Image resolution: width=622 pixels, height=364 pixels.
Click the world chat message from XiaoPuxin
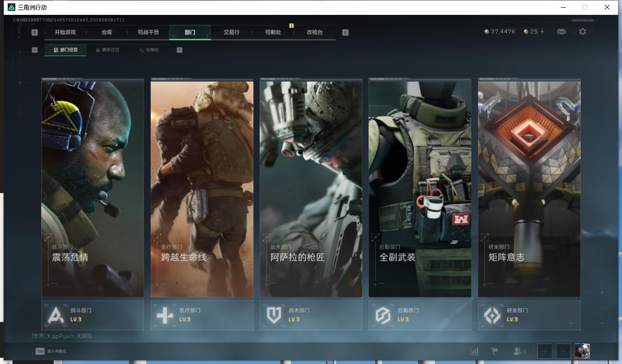[62, 336]
